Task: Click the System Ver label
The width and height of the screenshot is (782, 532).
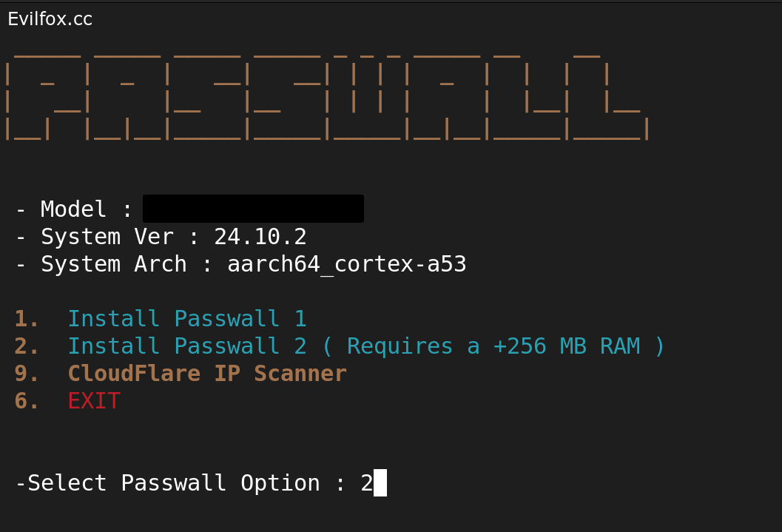Action: [x=107, y=237]
